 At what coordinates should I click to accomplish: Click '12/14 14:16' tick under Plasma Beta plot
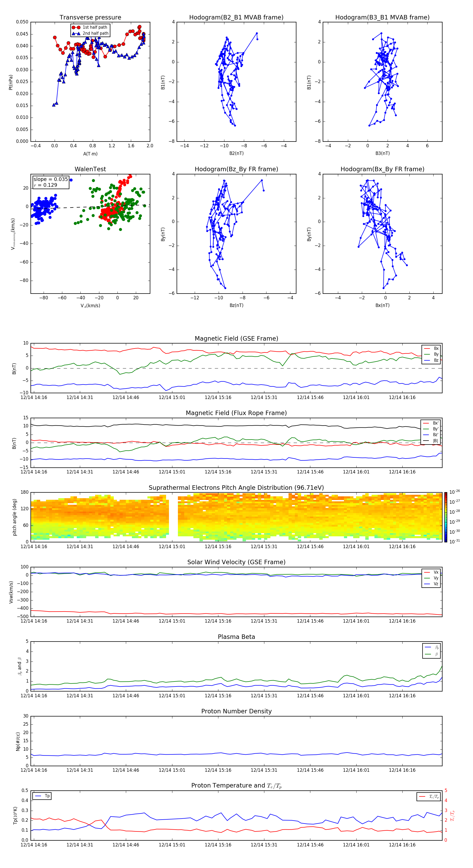[34, 696]
